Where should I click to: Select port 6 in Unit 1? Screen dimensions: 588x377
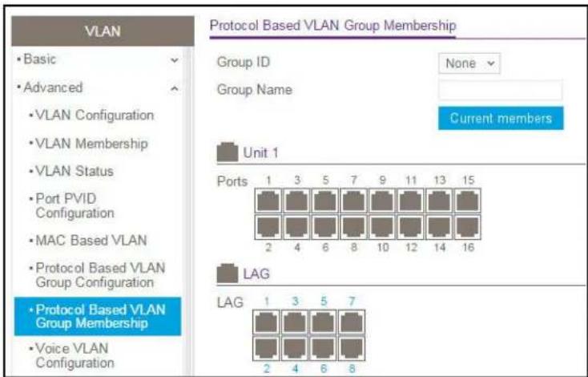click(325, 227)
